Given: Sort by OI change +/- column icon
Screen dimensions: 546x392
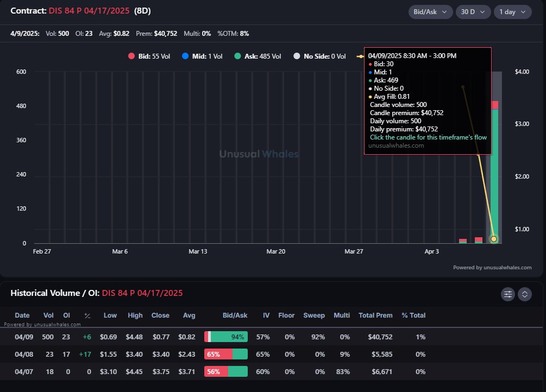Looking at the screenshot, I should pyautogui.click(x=87, y=316).
